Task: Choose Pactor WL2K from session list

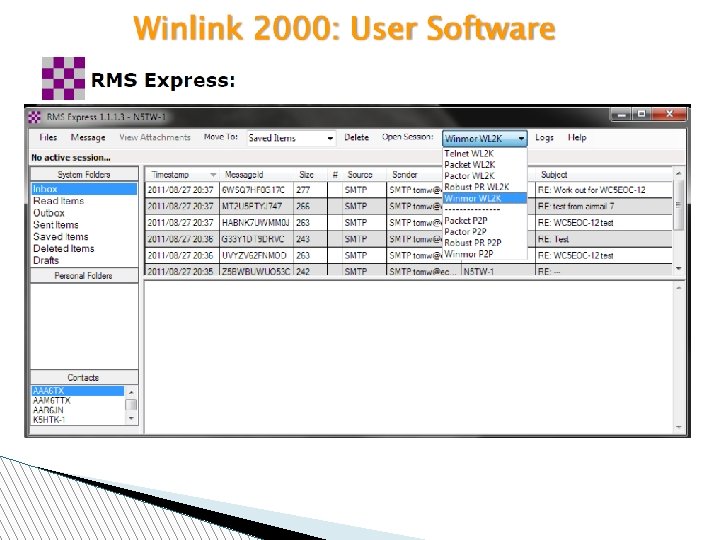Action: pos(484,175)
